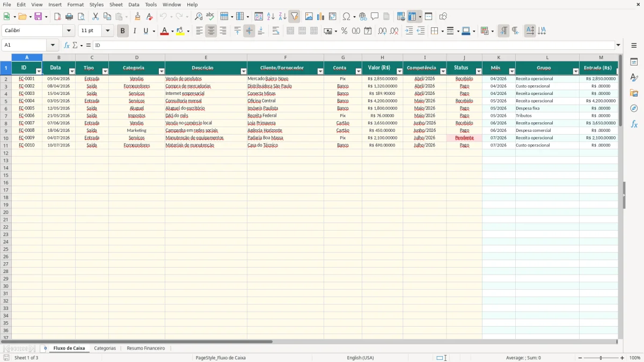Viewport: 644px width, 362px height.
Task: Switch to the Resumo Financeiro sheet tab
Action: click(146, 349)
